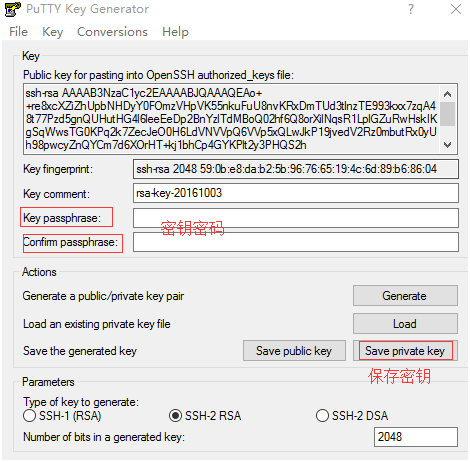Open the Help menu

tap(175, 32)
